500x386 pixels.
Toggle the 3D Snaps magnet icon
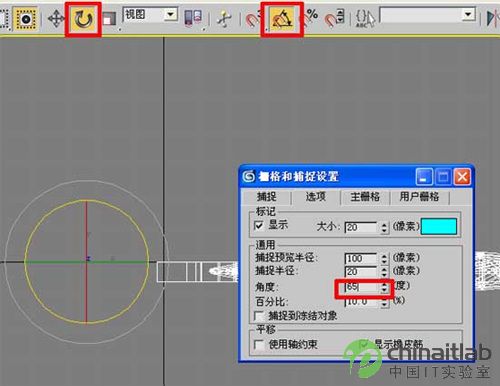(253, 19)
